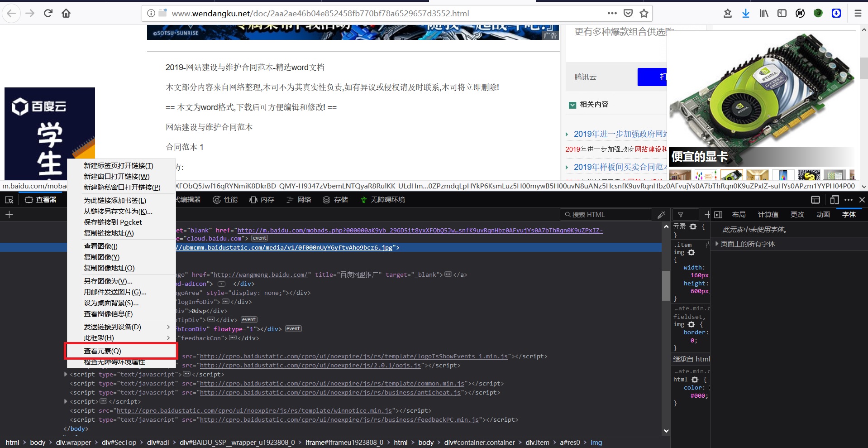Open page actions three-dot menu in address bar
This screenshot has width=868, height=448.
click(x=612, y=13)
